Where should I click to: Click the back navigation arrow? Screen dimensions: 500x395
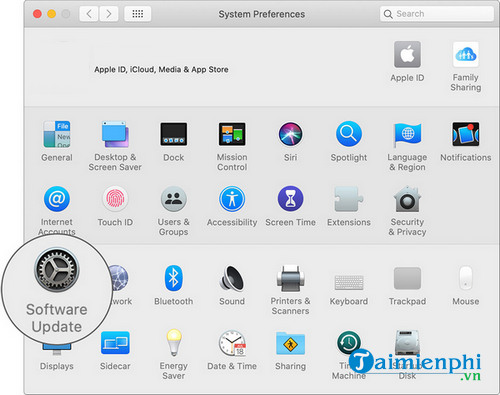[89, 14]
